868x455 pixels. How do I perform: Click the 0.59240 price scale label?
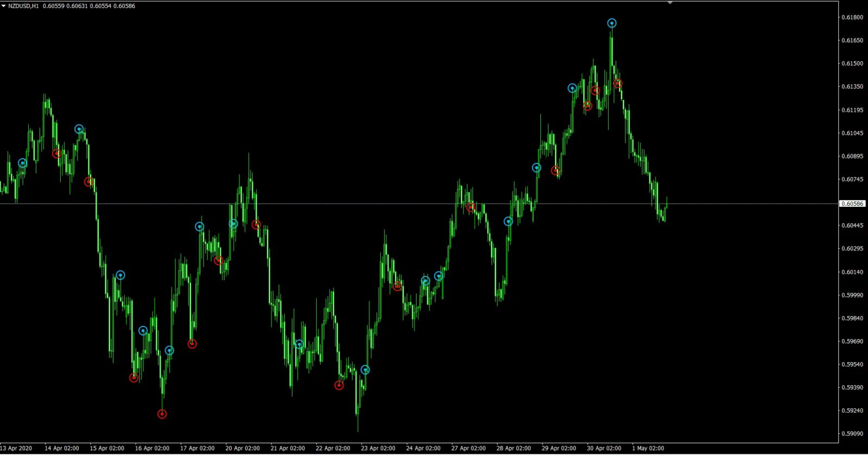click(x=852, y=410)
